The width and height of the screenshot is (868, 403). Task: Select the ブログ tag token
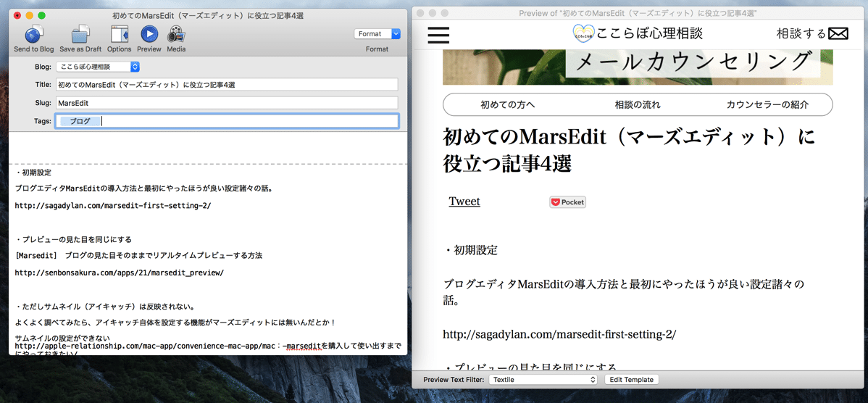click(x=80, y=121)
